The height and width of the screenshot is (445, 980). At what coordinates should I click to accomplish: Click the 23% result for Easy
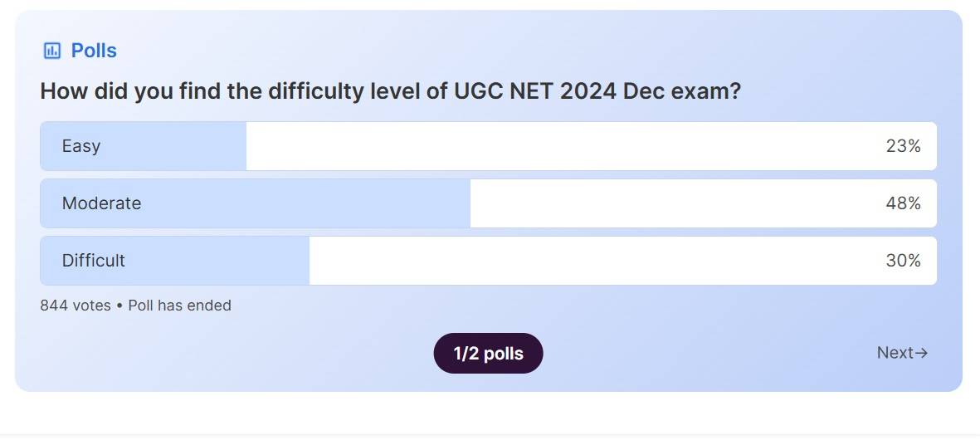tap(903, 146)
